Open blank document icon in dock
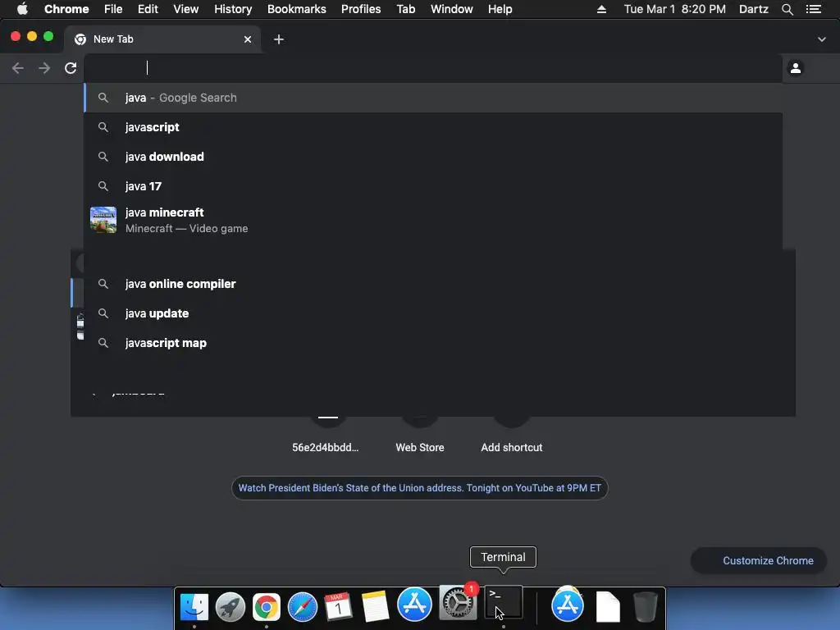This screenshot has height=630, width=840. click(x=608, y=607)
